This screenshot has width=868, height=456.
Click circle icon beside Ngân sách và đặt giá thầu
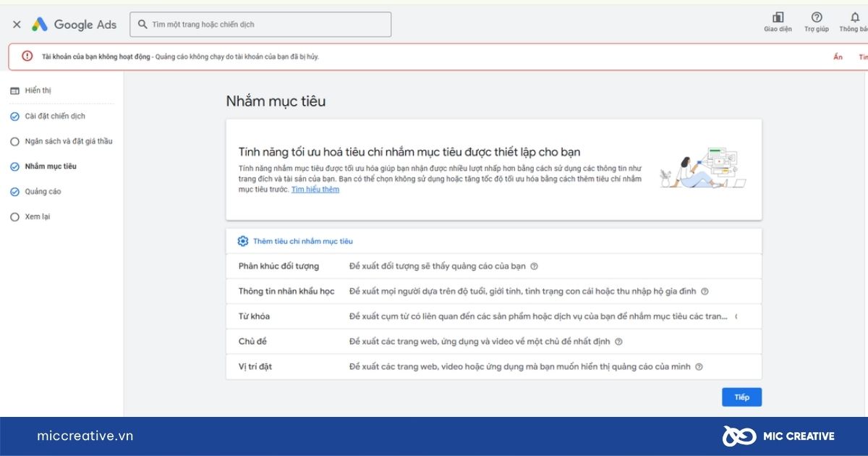tap(14, 141)
